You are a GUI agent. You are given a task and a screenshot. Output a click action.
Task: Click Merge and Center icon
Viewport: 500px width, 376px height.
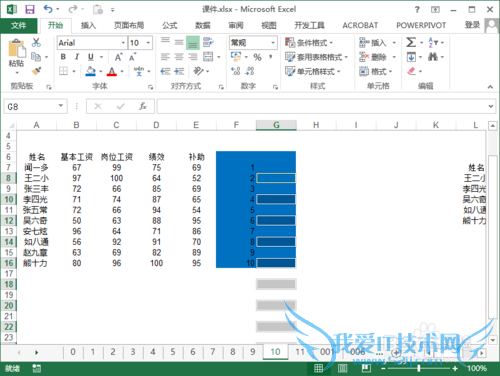point(208,57)
